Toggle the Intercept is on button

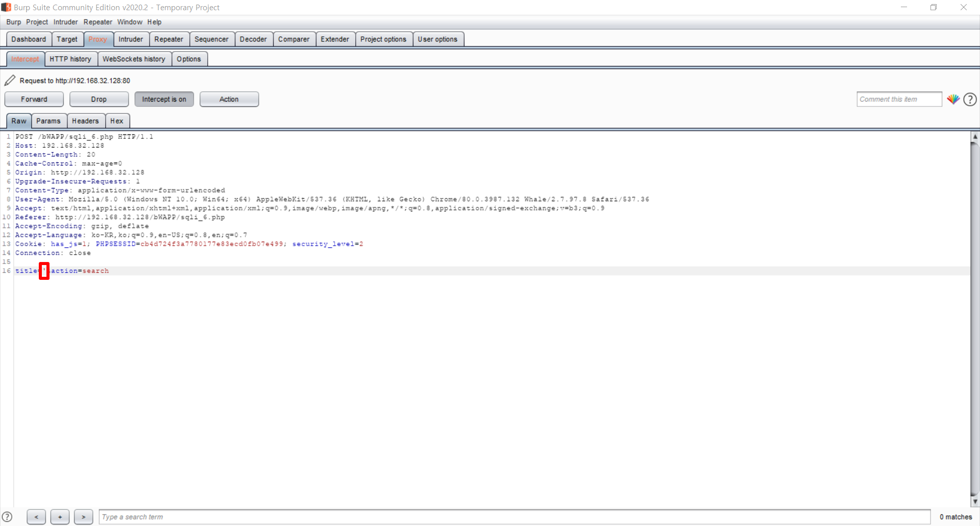point(164,99)
